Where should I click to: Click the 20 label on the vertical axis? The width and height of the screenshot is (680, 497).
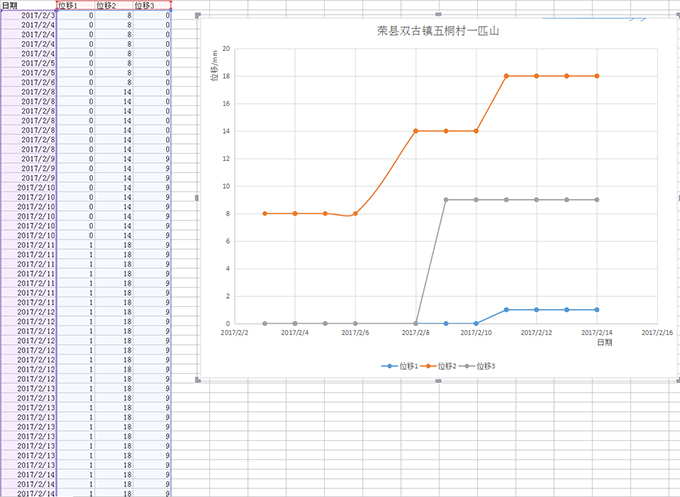click(x=227, y=48)
